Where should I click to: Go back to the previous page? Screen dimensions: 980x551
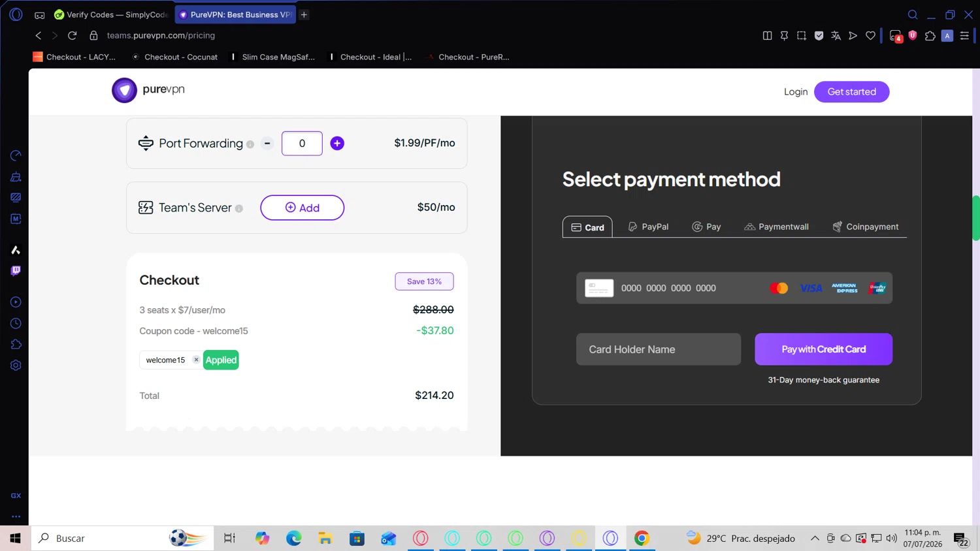(x=39, y=35)
